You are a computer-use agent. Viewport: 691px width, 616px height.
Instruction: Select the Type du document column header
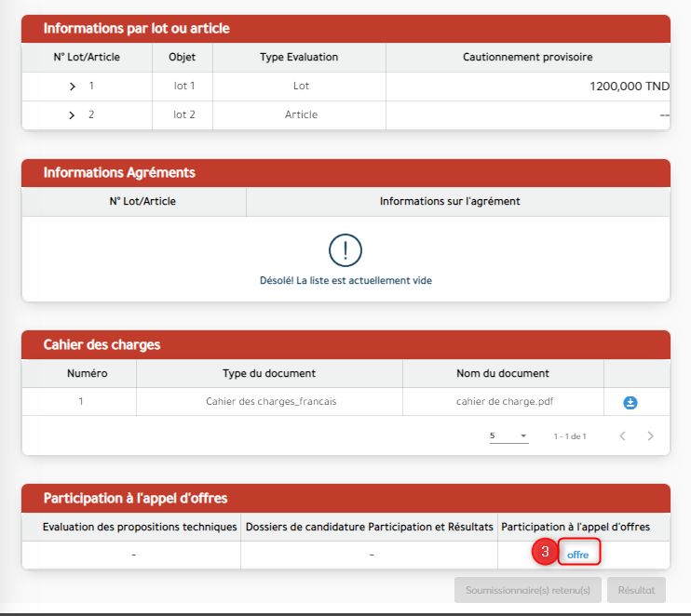coord(269,374)
